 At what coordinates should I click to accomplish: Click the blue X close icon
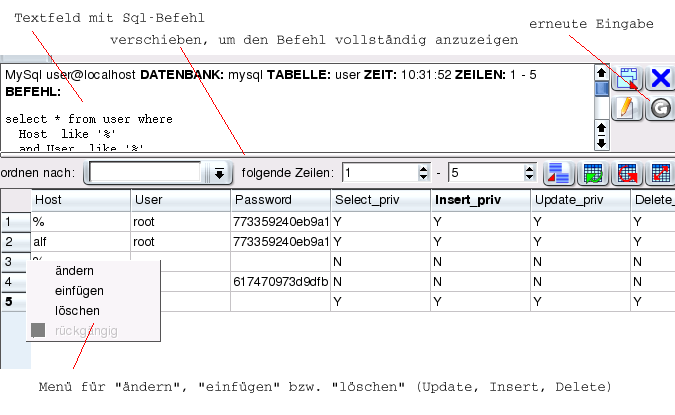(660, 79)
